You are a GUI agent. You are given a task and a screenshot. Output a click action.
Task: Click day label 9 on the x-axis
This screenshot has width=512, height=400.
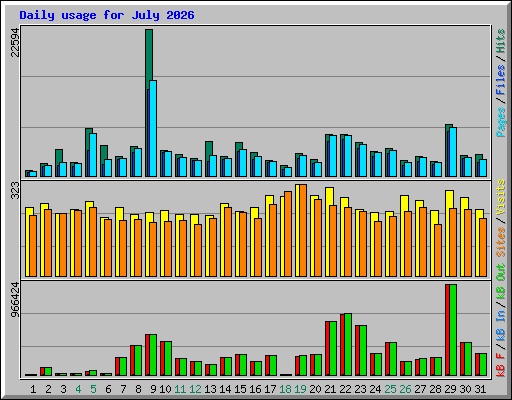(x=153, y=389)
